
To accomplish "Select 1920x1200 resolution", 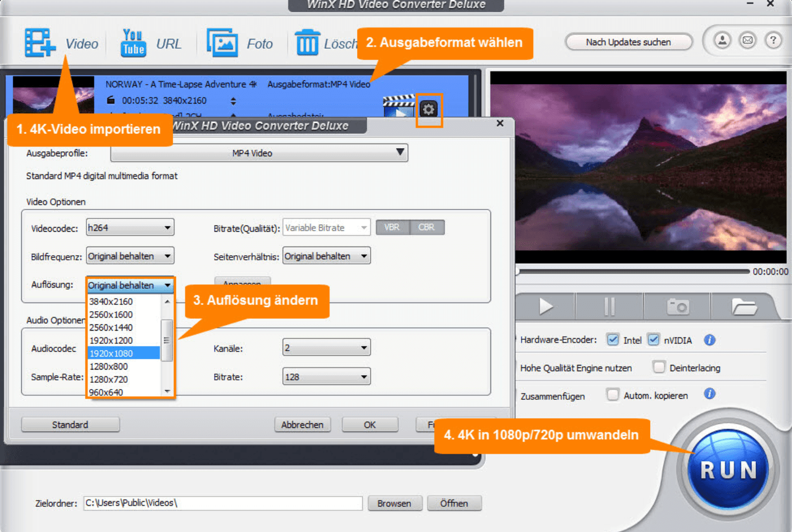I will [124, 340].
